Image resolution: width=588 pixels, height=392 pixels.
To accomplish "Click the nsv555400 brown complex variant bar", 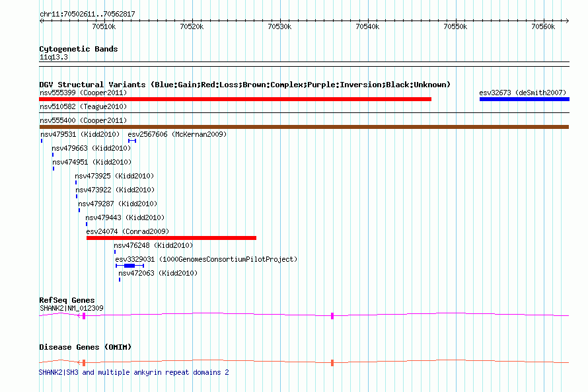I will [x=304, y=127].
